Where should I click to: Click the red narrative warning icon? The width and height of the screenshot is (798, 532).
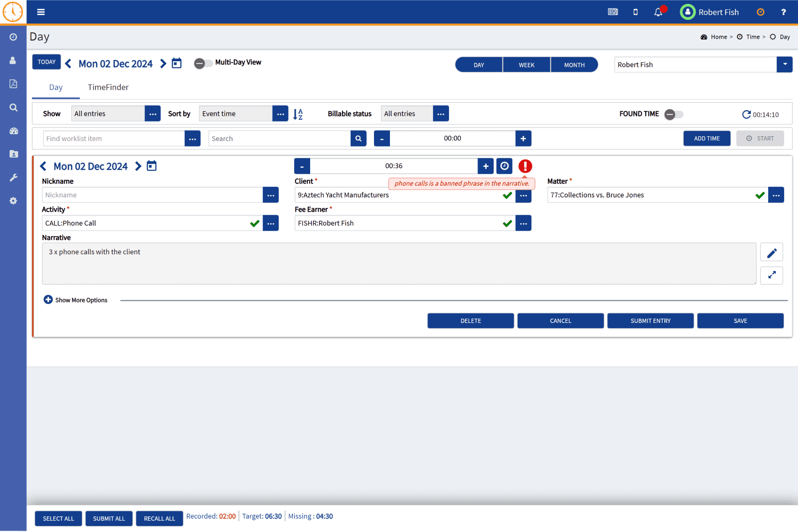click(525, 166)
